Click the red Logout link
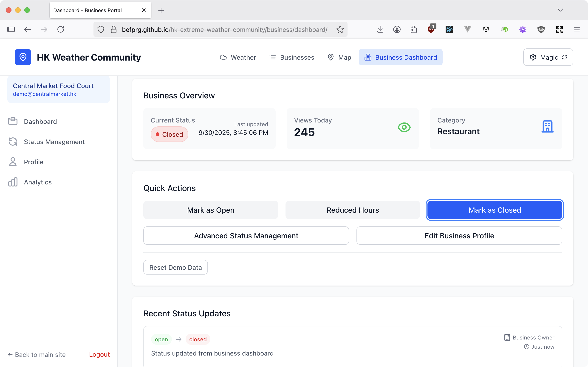 pos(99,354)
